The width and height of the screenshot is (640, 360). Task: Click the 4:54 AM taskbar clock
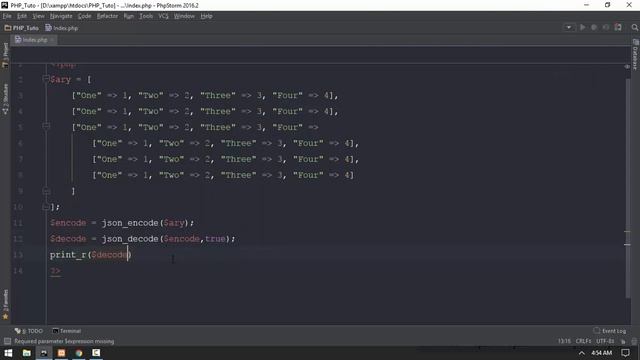pos(602,353)
